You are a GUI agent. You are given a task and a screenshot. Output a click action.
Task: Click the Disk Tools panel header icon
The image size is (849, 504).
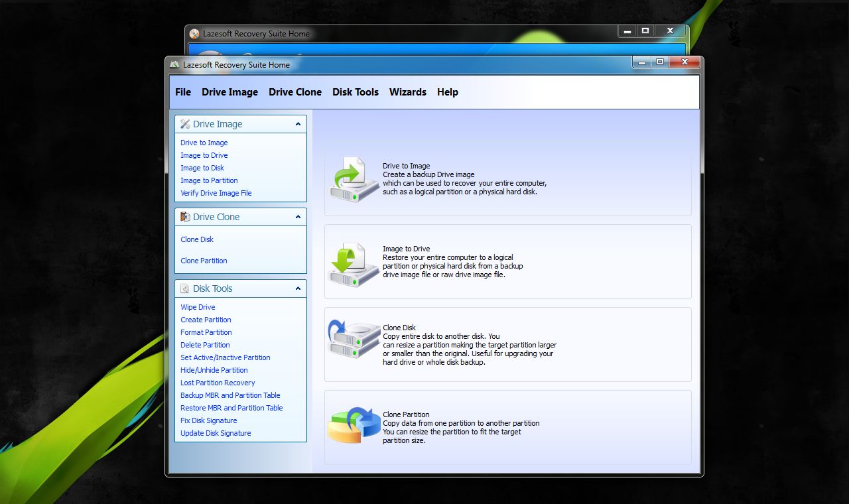click(185, 288)
